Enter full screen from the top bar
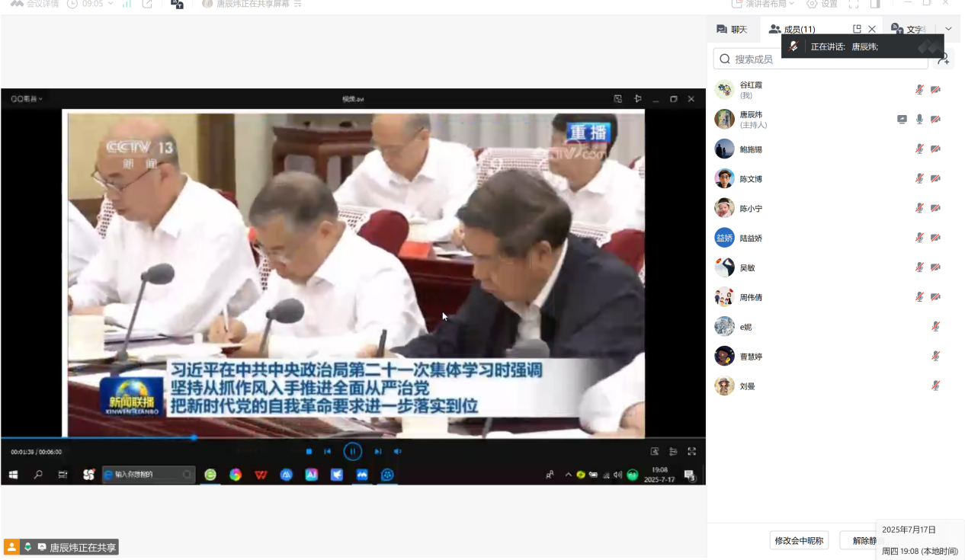 (x=854, y=4)
